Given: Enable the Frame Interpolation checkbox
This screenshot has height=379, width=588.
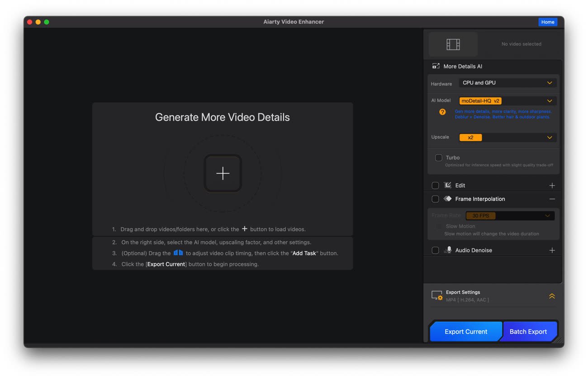Looking at the screenshot, I should coord(435,199).
